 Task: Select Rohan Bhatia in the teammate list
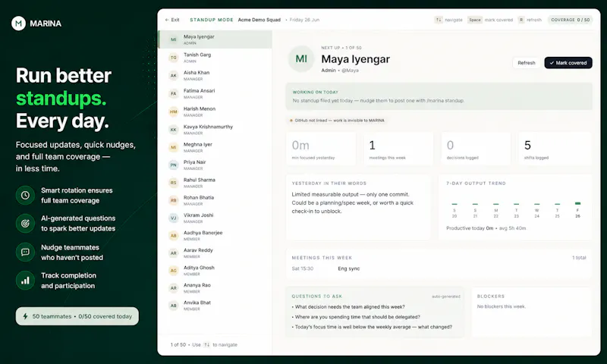tap(215, 200)
